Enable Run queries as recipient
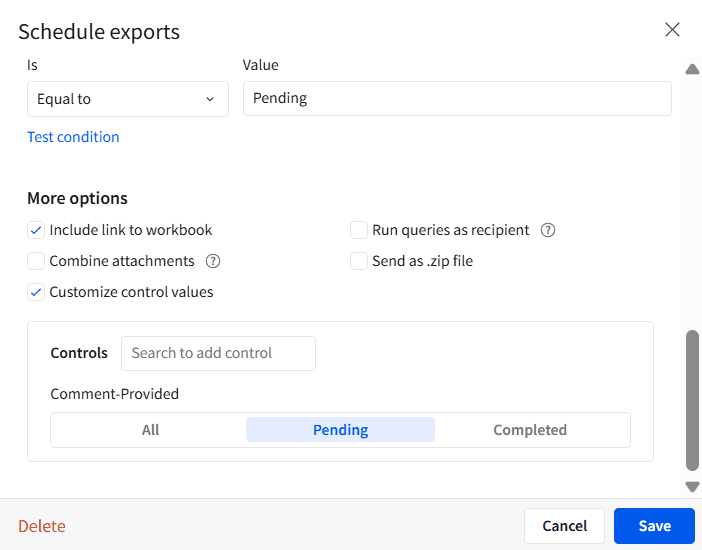 [x=359, y=230]
